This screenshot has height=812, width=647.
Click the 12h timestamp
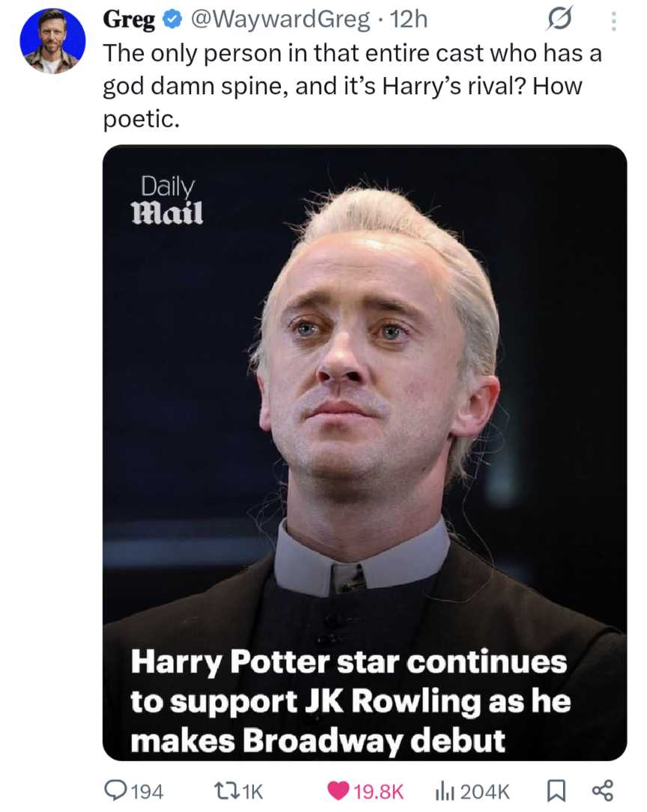point(409,20)
